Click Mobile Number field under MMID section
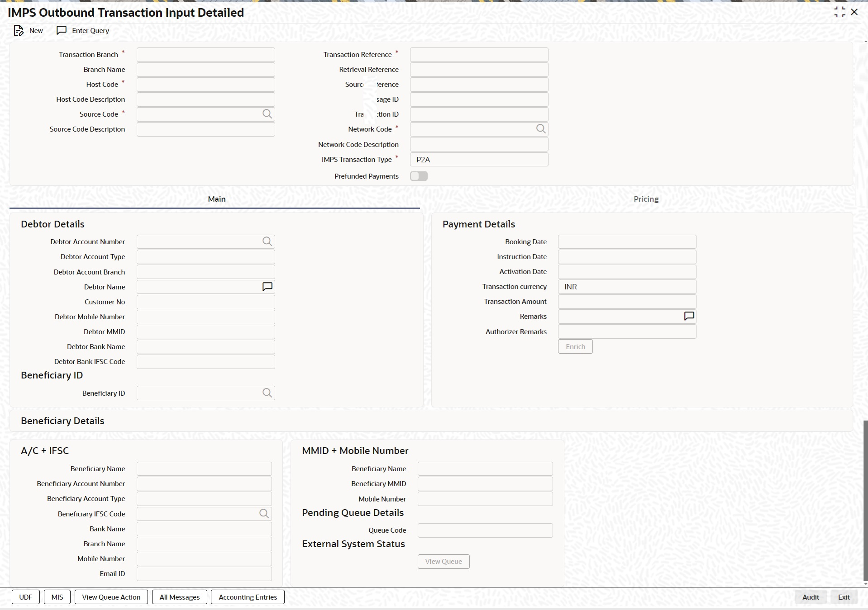Screen dimensions: 868x610 coord(485,499)
